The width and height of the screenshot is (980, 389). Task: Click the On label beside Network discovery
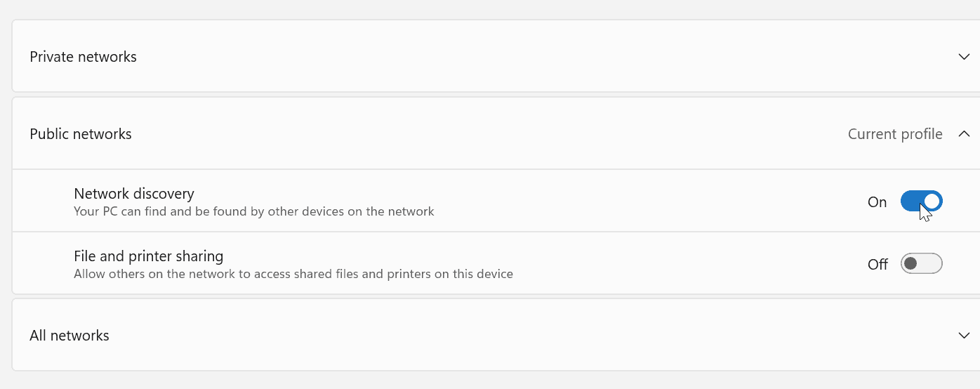pos(877,202)
